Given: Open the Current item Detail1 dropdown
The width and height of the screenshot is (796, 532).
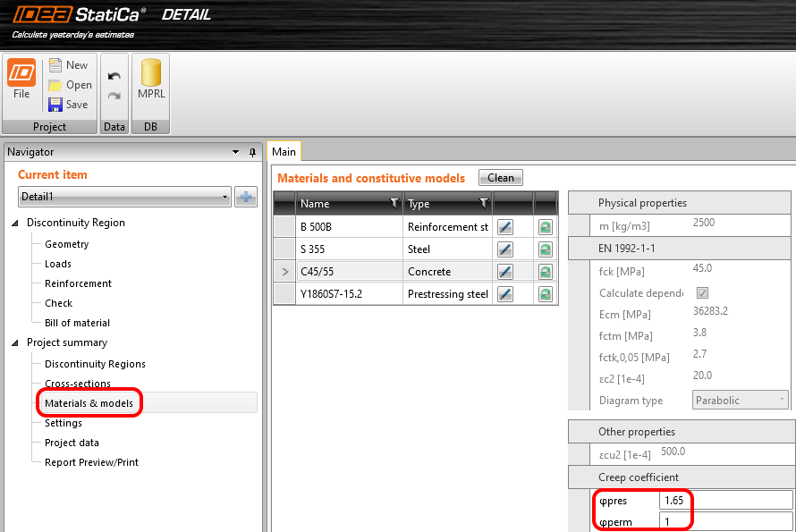Looking at the screenshot, I should tap(124, 197).
